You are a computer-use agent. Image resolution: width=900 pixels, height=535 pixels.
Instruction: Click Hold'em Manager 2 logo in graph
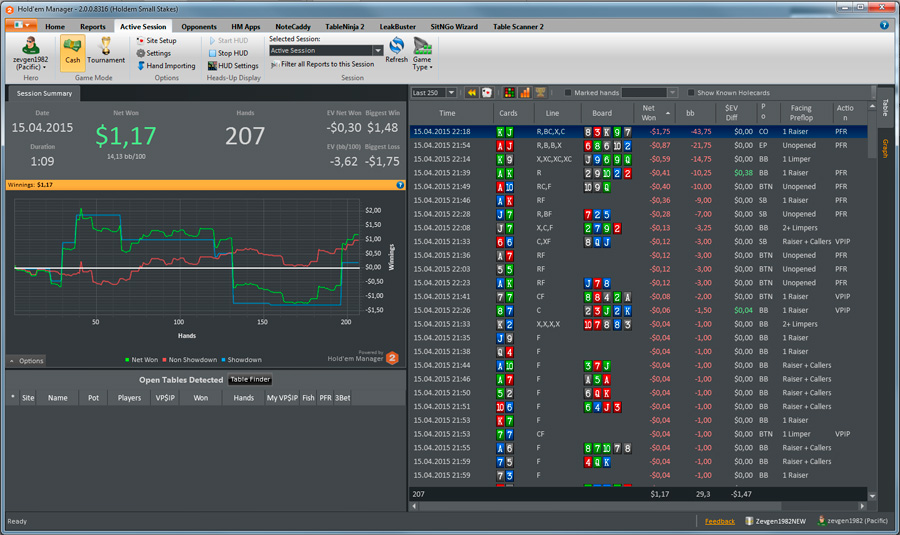point(392,358)
